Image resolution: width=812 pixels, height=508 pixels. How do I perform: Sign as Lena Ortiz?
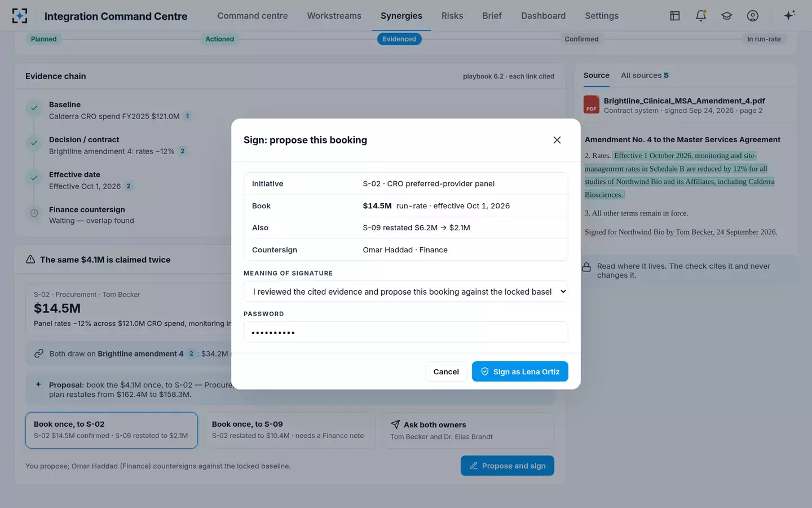coord(520,371)
